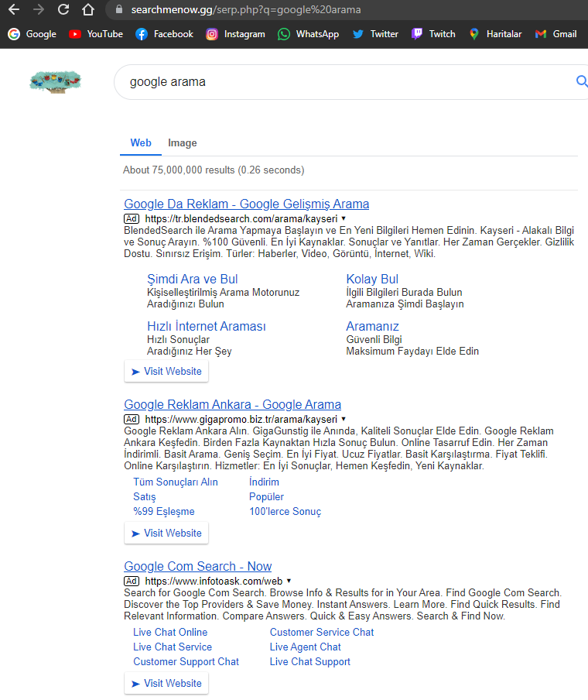This screenshot has width=588, height=700.
Task: Open the Haritalar maps bookmark
Action: click(x=495, y=34)
